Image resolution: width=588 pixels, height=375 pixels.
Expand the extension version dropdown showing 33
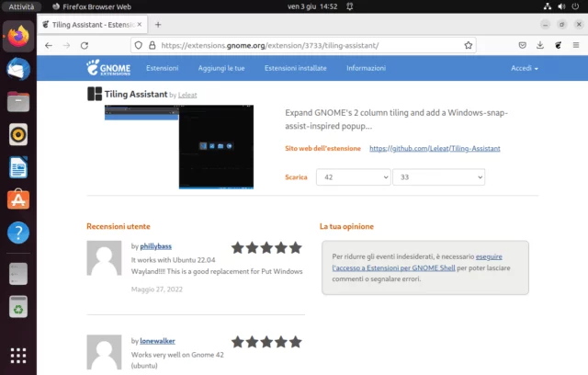(x=438, y=177)
